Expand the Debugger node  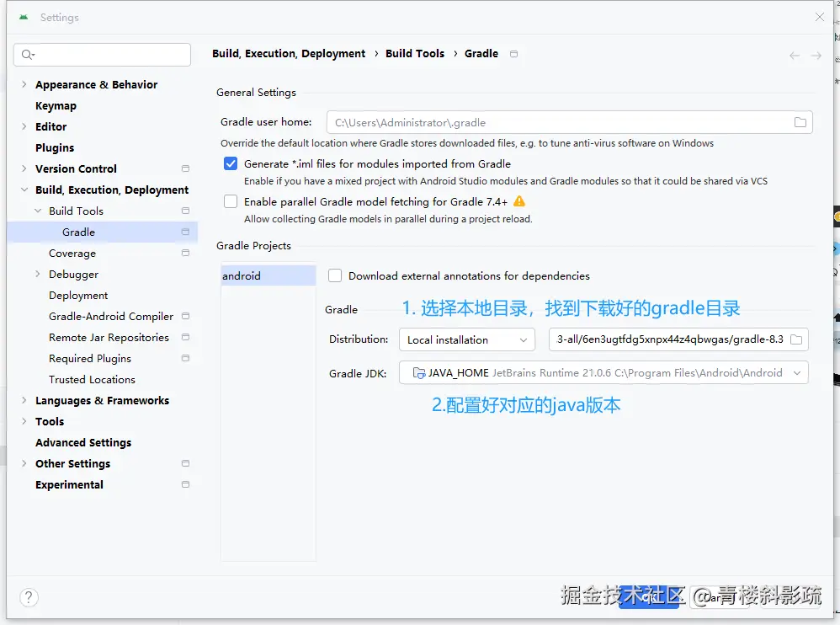click(38, 274)
